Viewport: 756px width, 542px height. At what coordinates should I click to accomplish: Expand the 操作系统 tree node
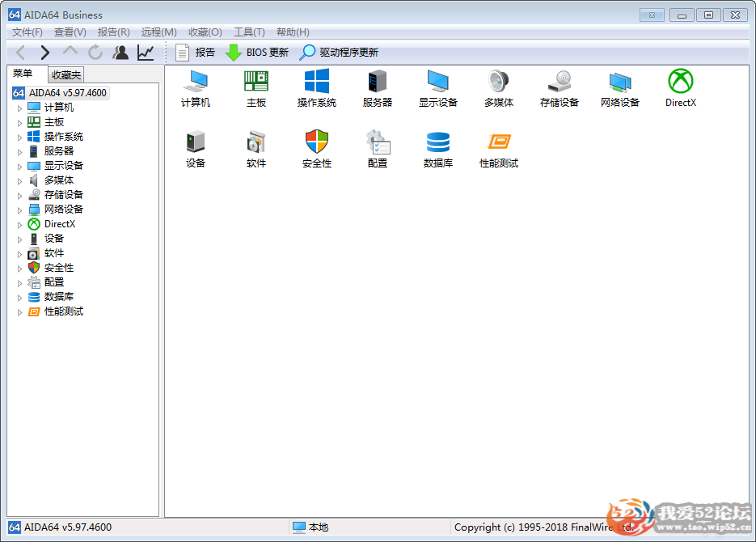click(x=19, y=138)
